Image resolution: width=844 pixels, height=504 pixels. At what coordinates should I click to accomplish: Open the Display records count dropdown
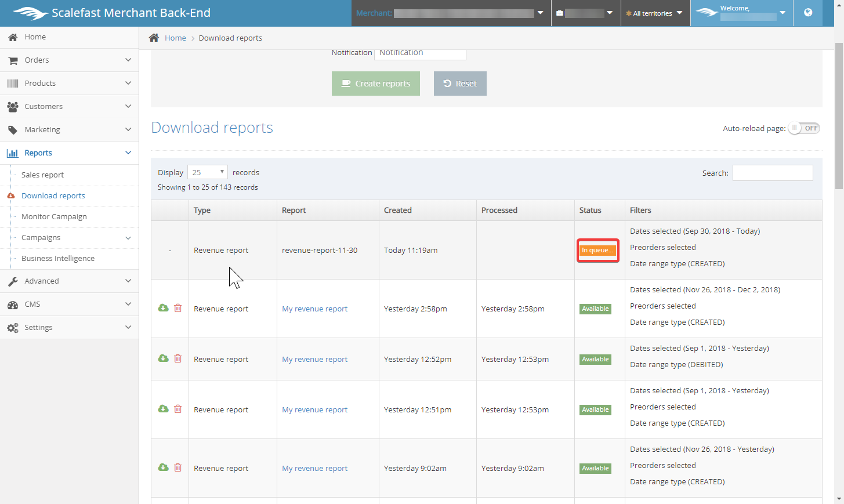[207, 172]
